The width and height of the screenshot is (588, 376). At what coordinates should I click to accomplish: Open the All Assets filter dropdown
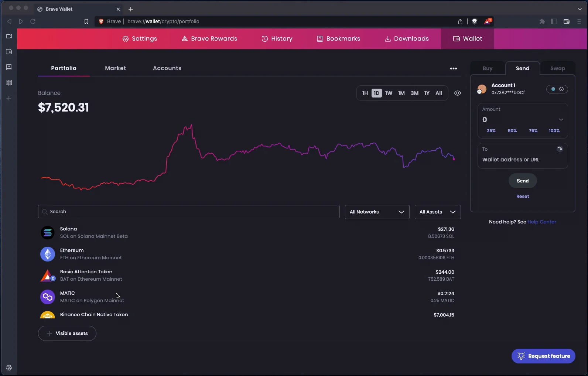coord(437,212)
